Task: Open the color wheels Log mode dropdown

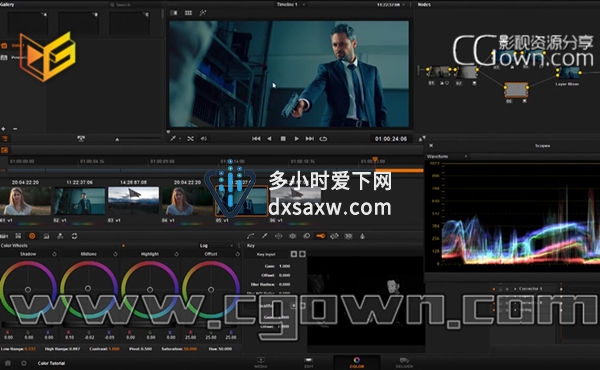Action: [216, 245]
